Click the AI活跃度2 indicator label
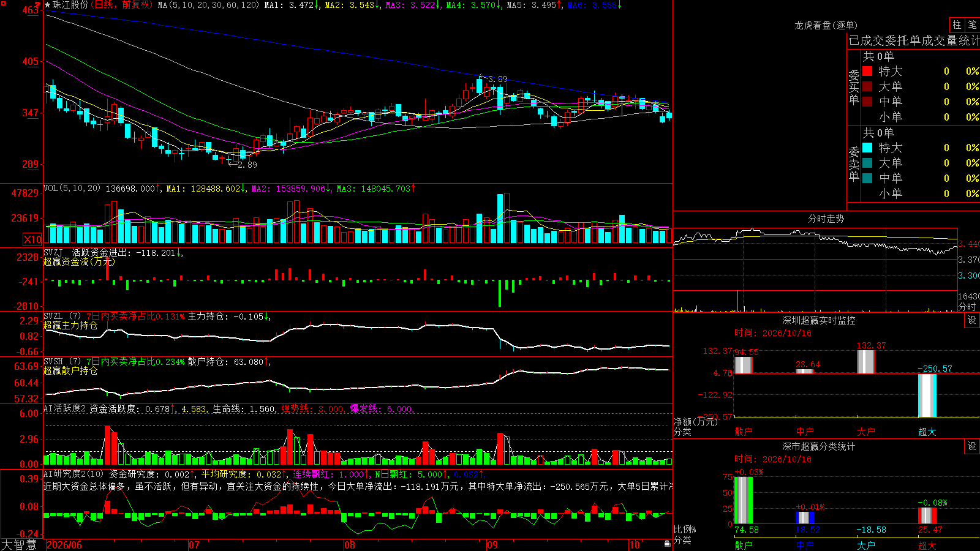Screen dimensions: 980x551 coord(65,409)
